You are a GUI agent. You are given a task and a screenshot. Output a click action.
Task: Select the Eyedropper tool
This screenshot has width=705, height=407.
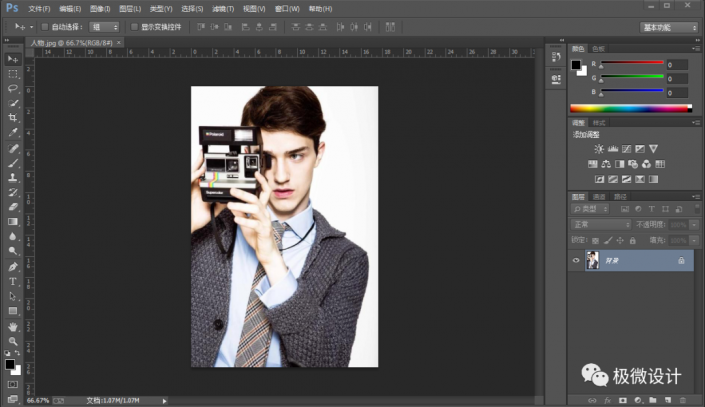coord(13,132)
